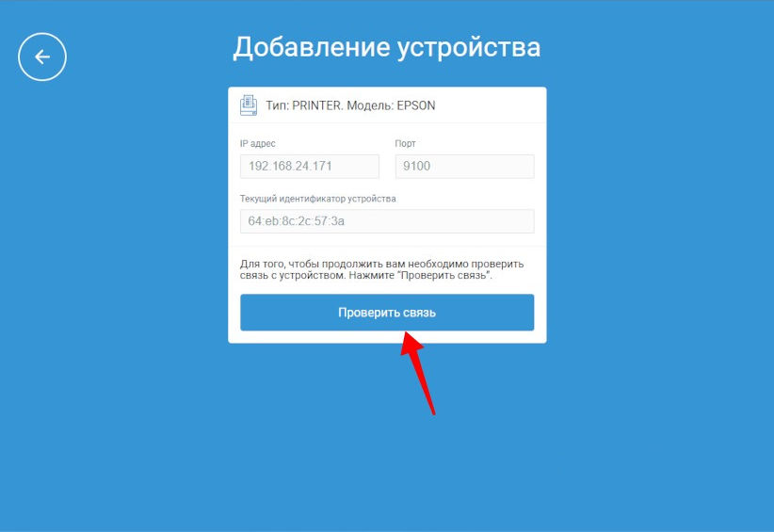This screenshot has height=532, width=774.
Task: Check connection with Проверить связь button
Action: [x=387, y=313]
